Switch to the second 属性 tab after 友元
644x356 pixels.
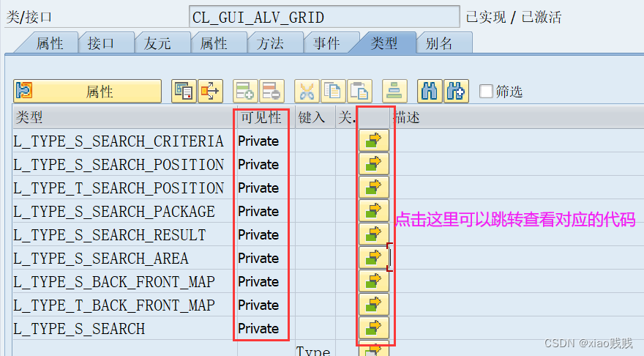[x=214, y=42]
